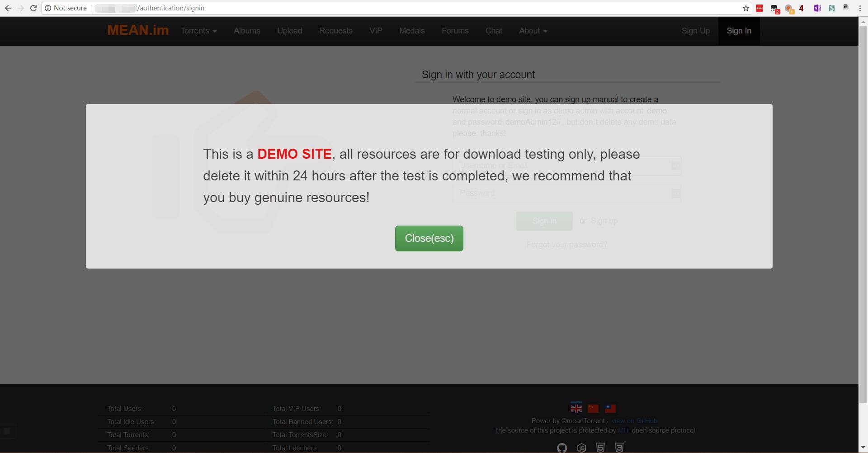Click the teal S extension icon
The width and height of the screenshot is (868, 453).
click(x=831, y=8)
